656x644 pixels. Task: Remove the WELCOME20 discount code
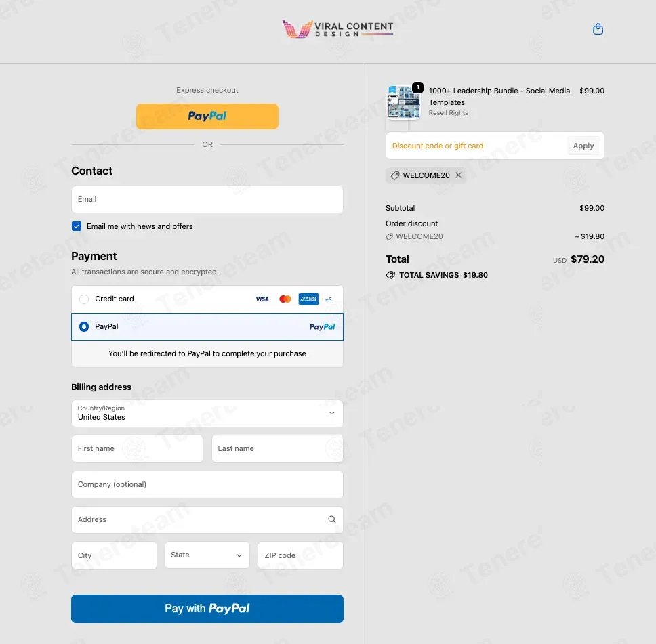459,175
